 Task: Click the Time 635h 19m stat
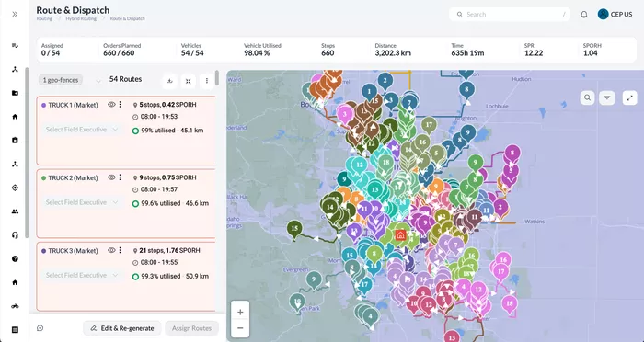point(467,50)
